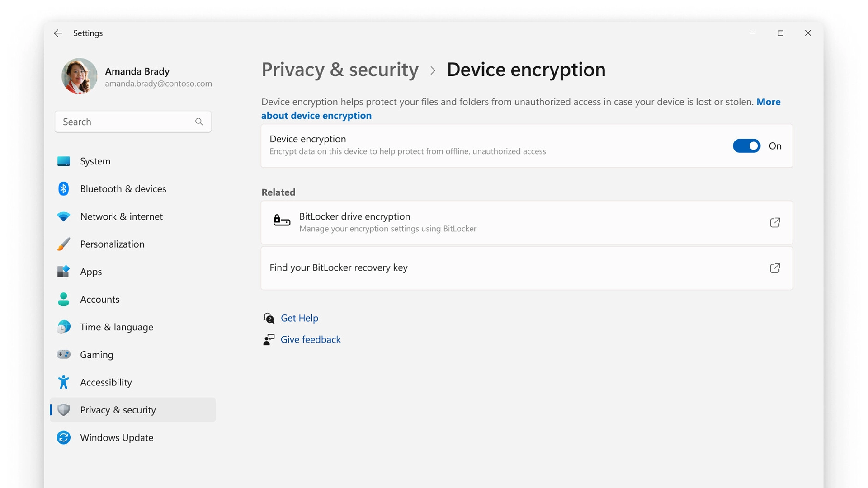The width and height of the screenshot is (868, 488).
Task: Click the Network & internet icon
Action: point(64,216)
